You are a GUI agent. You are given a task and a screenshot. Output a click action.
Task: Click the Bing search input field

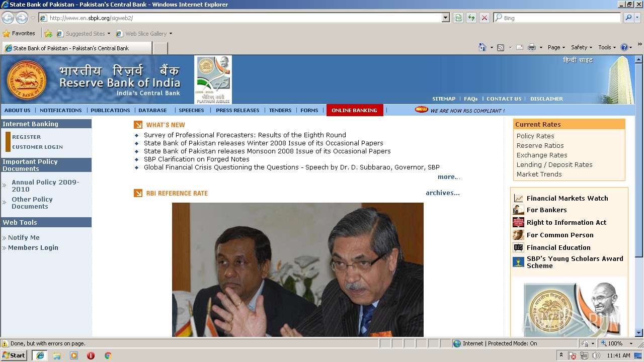point(557,18)
